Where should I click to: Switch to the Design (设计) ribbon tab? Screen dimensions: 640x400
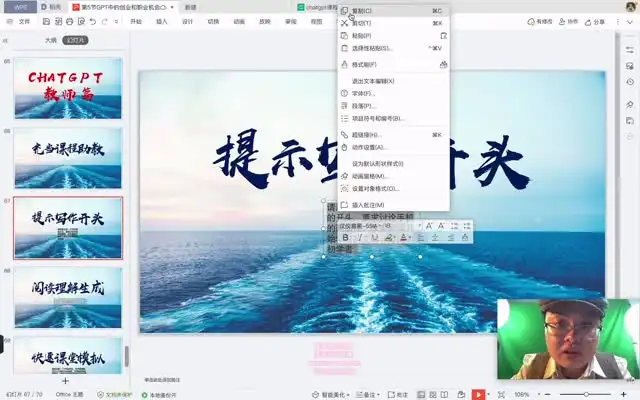(187, 21)
